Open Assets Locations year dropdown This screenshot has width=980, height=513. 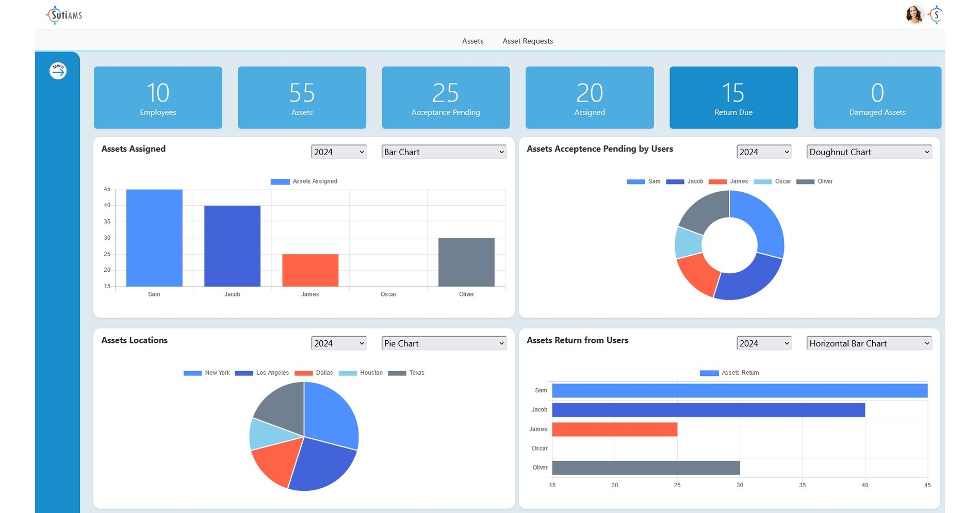point(339,343)
